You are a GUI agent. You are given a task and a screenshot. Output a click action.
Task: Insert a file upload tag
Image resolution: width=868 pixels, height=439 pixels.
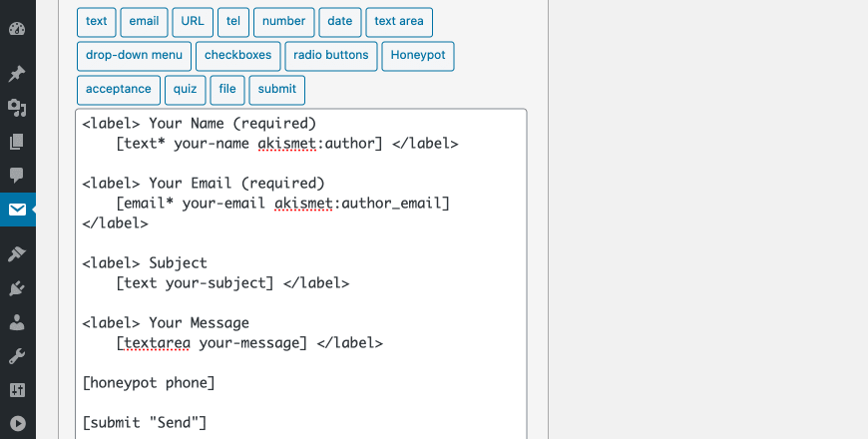click(x=226, y=90)
